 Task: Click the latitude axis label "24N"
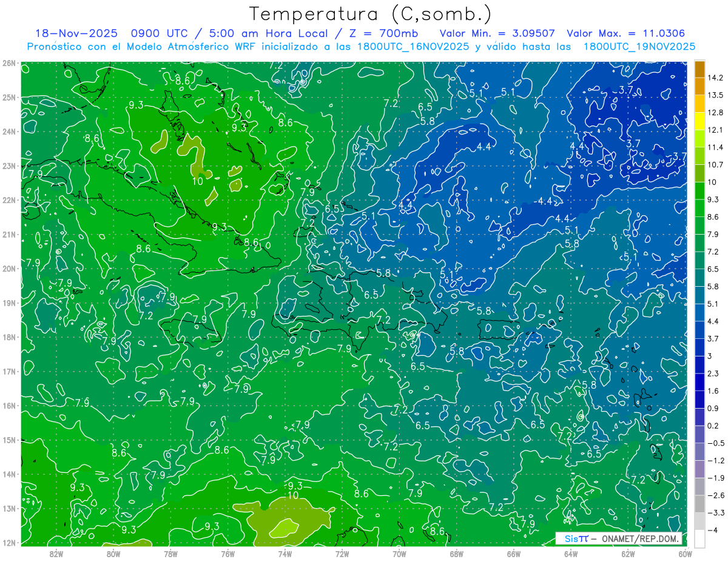9,132
